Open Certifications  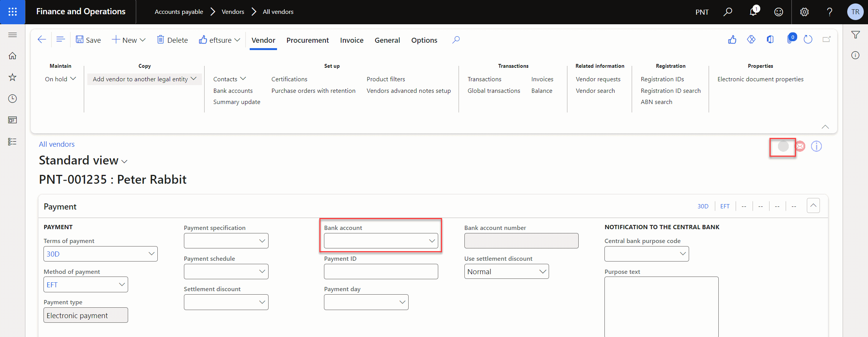(x=289, y=79)
